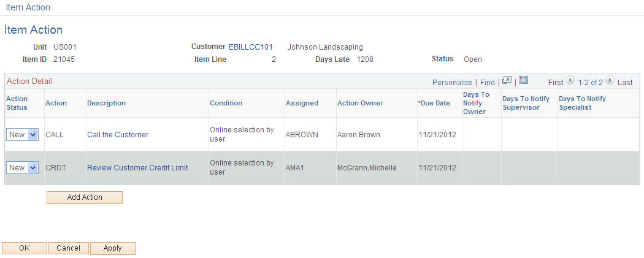Click the View All popup window icon
This screenshot has height=258, width=644.
507,81
